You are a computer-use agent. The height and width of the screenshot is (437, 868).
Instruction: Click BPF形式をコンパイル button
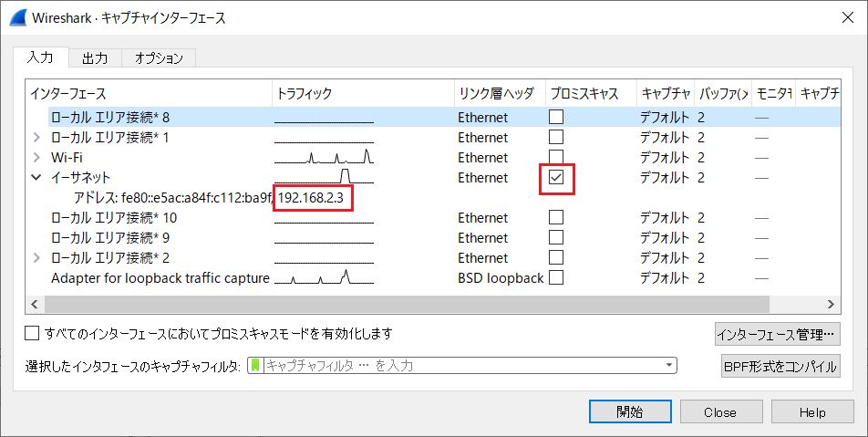(781, 366)
